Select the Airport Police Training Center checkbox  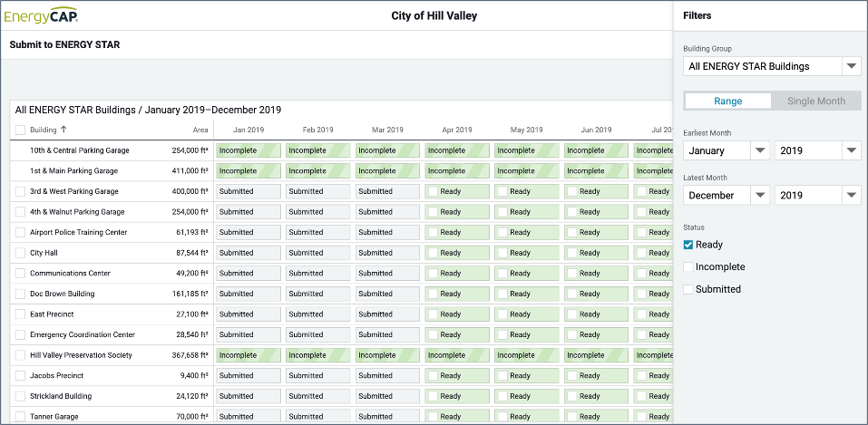20,232
